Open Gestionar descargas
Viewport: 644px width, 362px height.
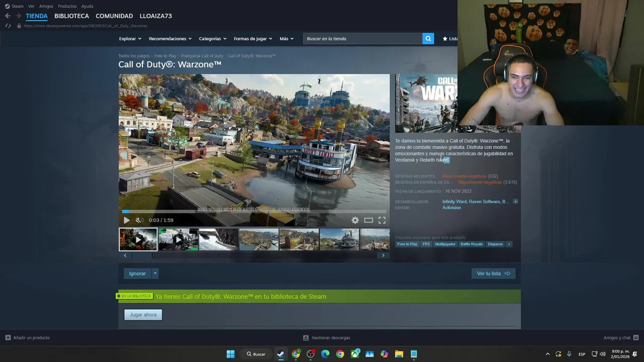click(x=327, y=338)
